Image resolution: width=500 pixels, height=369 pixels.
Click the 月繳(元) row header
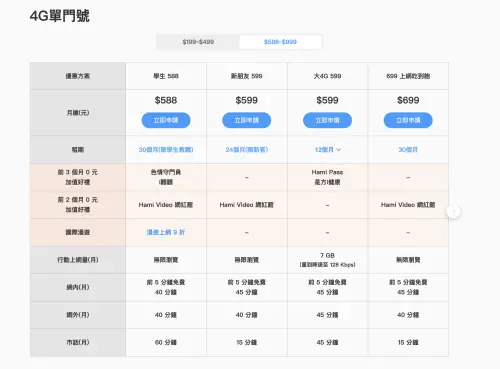click(78, 113)
